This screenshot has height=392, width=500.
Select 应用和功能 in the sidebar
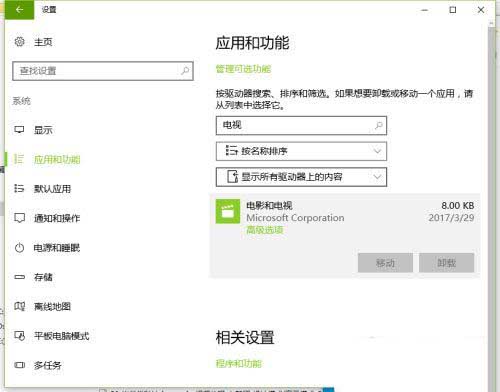[x=57, y=159]
